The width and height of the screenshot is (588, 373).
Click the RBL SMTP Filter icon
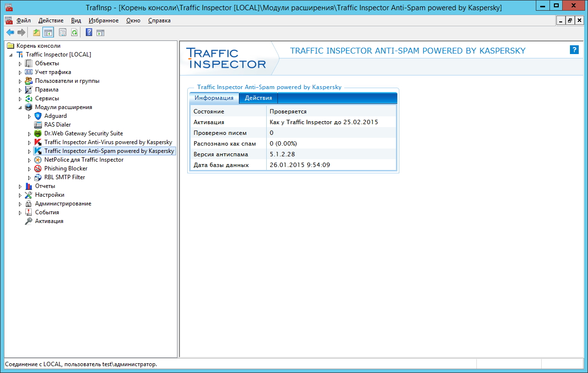[38, 177]
